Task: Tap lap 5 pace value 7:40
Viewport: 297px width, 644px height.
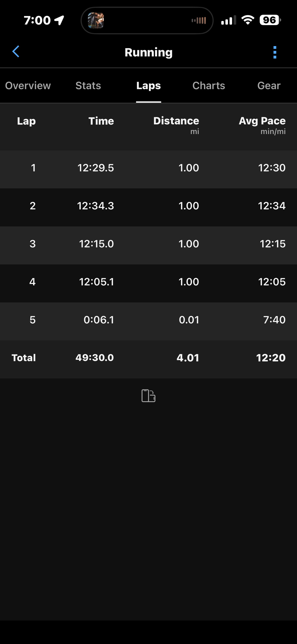Action: click(274, 320)
